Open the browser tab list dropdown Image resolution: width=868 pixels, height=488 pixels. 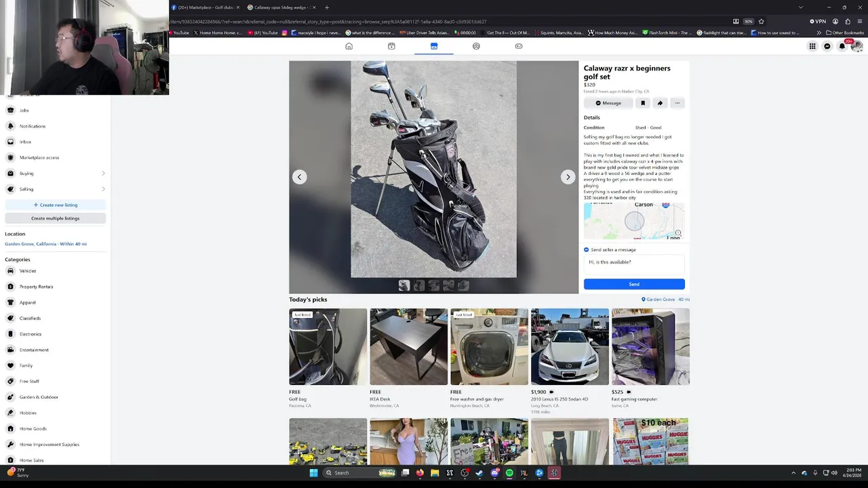(x=800, y=7)
